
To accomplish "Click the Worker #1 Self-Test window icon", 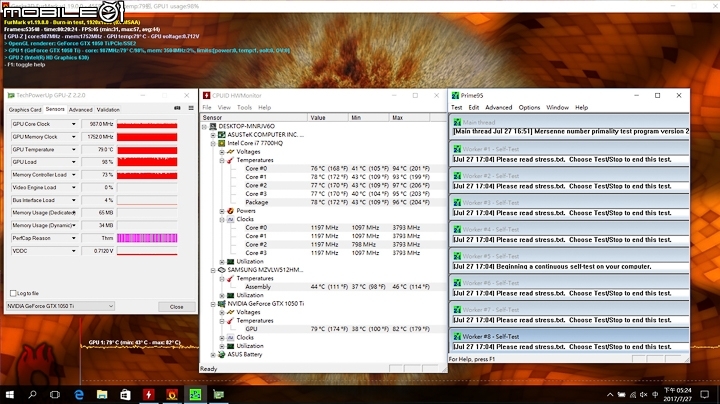I will tap(457, 149).
